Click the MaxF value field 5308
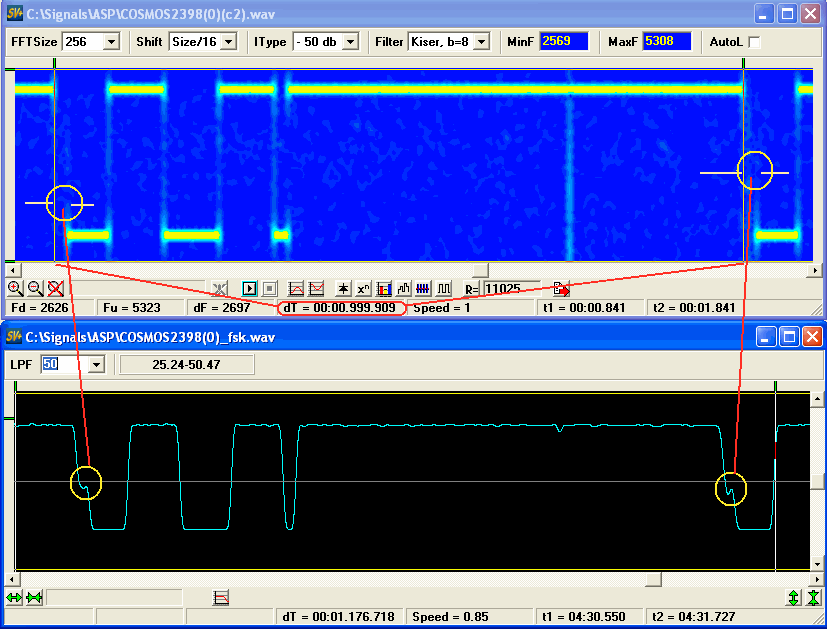Image resolution: width=827 pixels, height=629 pixels. point(667,42)
